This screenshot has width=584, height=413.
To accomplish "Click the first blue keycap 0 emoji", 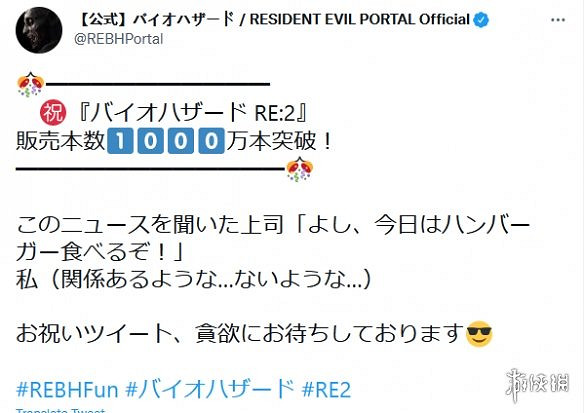I will (150, 141).
